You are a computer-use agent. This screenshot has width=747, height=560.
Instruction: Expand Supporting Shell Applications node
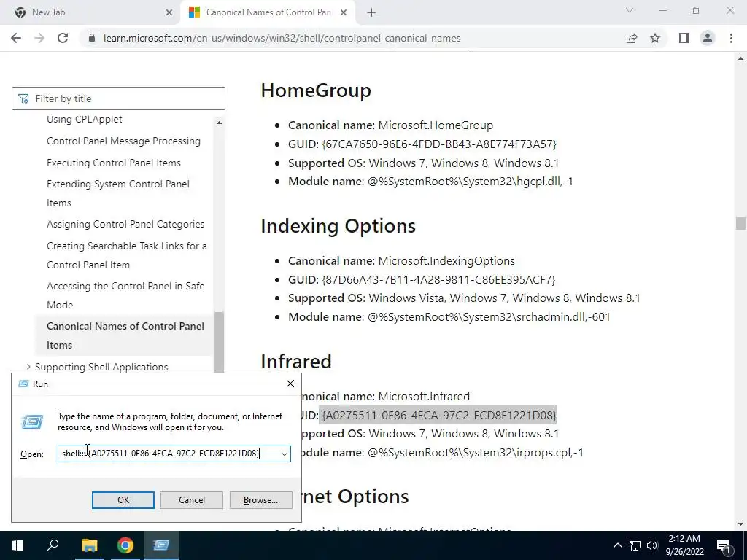pyautogui.click(x=28, y=367)
